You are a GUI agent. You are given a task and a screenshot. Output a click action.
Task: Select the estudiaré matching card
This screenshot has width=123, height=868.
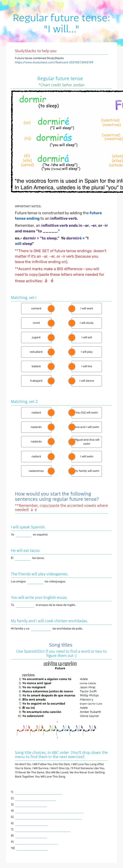(36, 352)
